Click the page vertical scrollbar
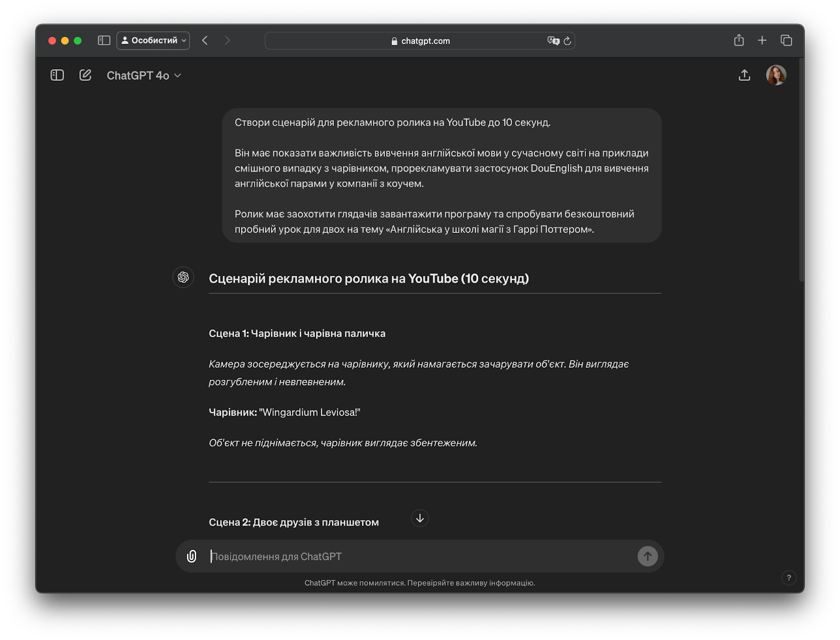This screenshot has width=840, height=640. (801, 170)
